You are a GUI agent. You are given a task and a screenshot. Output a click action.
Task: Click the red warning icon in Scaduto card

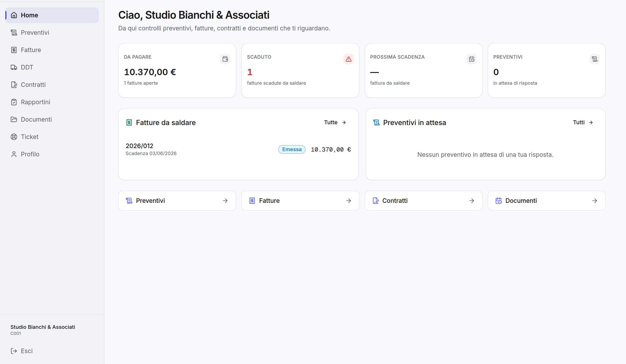(x=348, y=59)
